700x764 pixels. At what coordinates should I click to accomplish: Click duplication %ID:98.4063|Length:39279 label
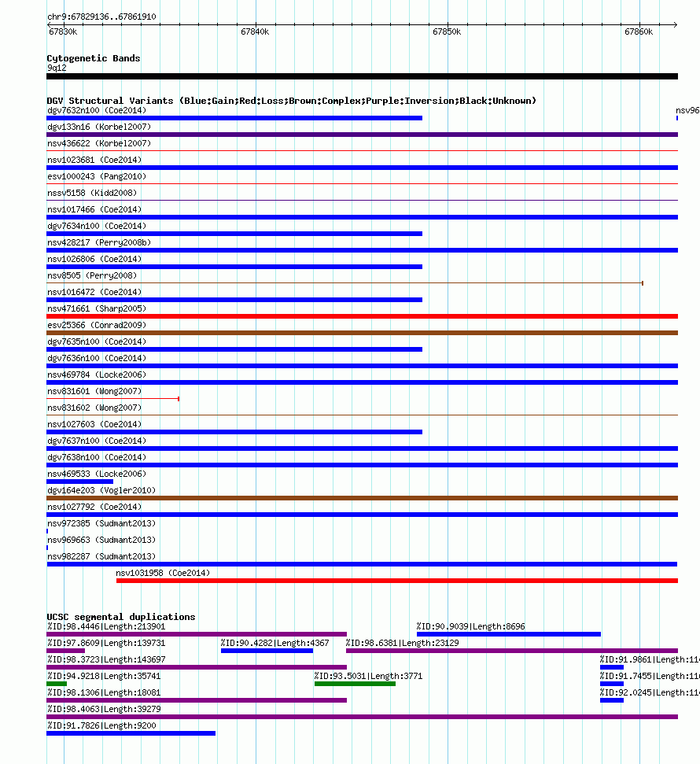click(104, 710)
